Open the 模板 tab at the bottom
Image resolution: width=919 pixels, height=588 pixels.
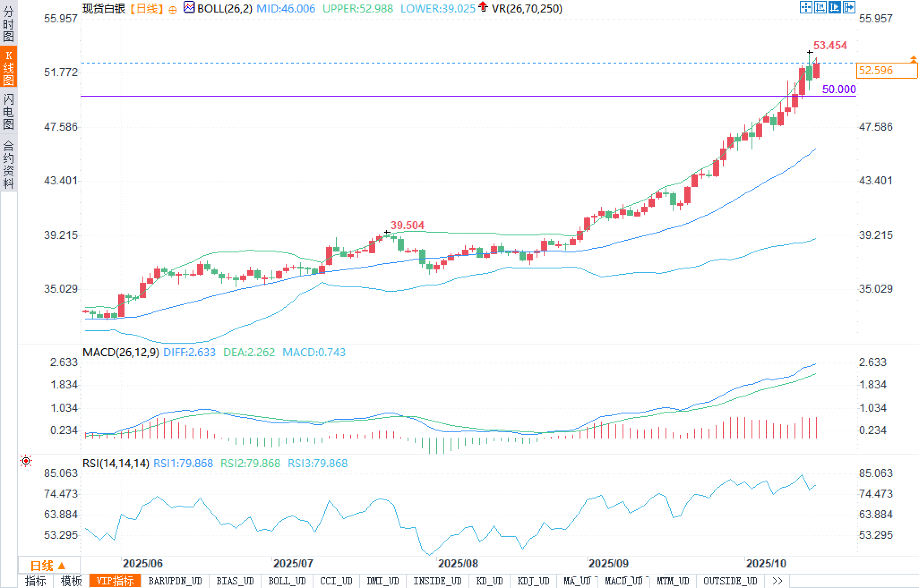pos(71,581)
